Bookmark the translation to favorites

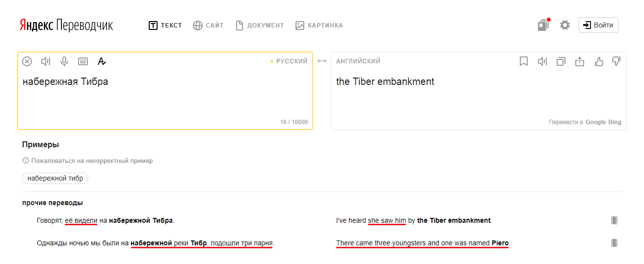tap(524, 61)
